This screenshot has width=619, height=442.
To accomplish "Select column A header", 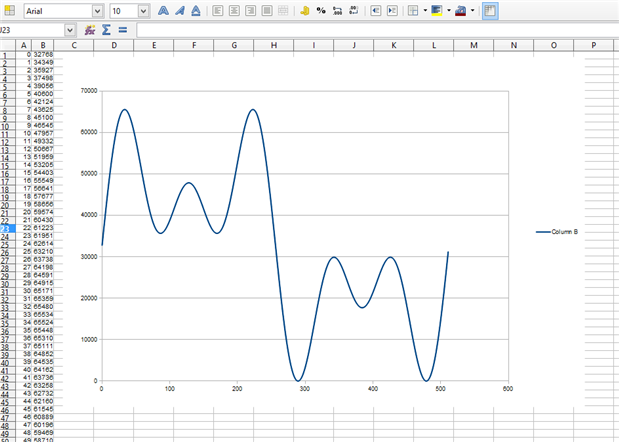I will click(x=24, y=45).
